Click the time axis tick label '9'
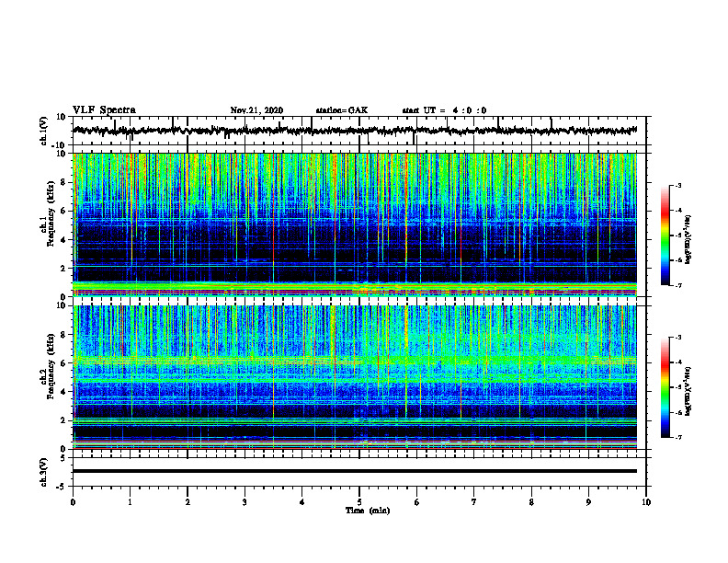Screen dimensions: 728x563 coord(588,502)
